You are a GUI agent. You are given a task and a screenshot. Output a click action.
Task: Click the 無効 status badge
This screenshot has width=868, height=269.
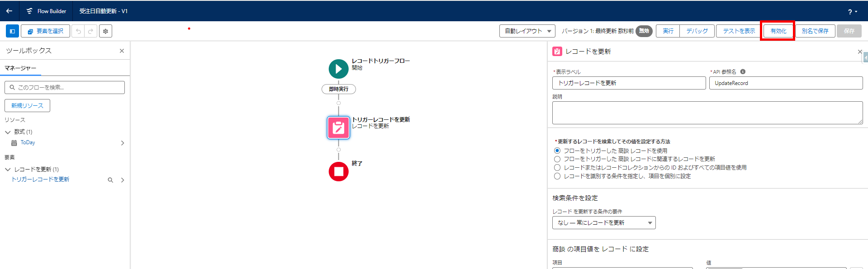pos(644,31)
